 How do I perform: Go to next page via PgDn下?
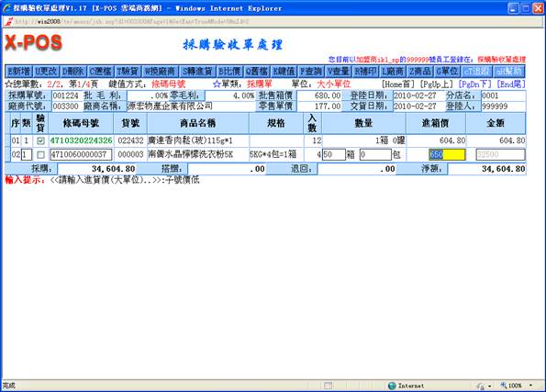click(x=474, y=84)
